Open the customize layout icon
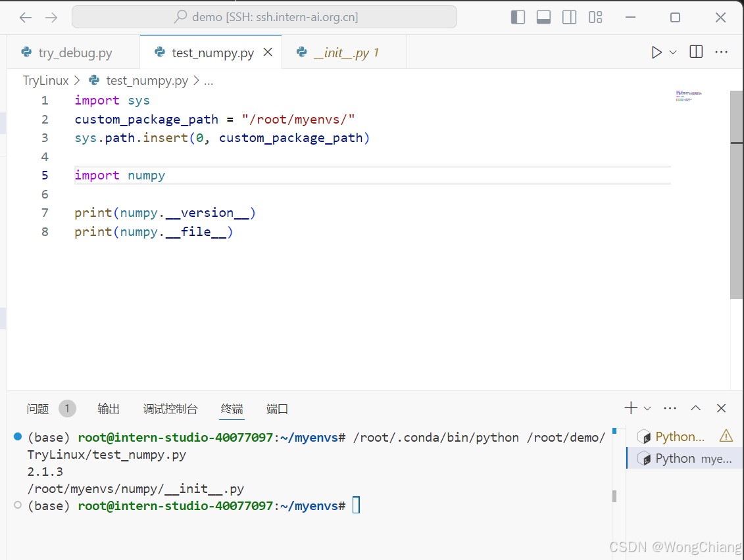Screen dimensions: 744x560 click(x=595, y=18)
